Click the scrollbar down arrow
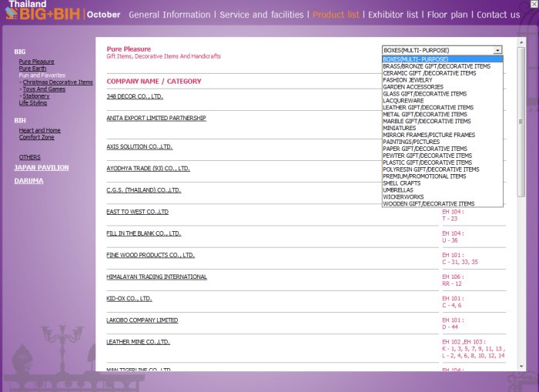Viewport: 539px width, 392px height. tap(521, 367)
